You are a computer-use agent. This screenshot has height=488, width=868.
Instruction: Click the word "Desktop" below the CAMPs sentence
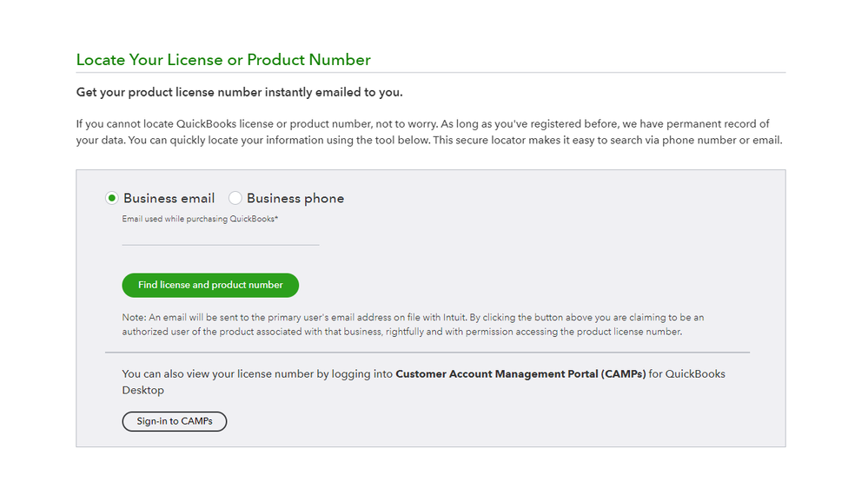(143, 391)
